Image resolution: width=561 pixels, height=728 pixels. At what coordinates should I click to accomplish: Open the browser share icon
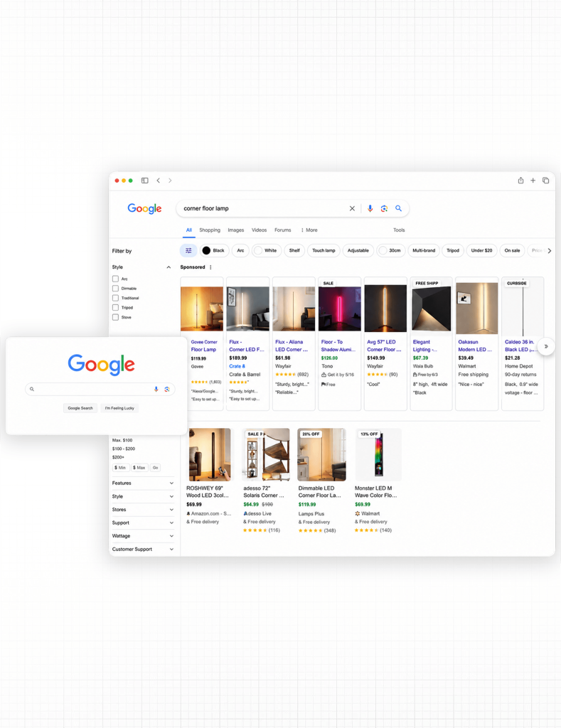(x=520, y=180)
